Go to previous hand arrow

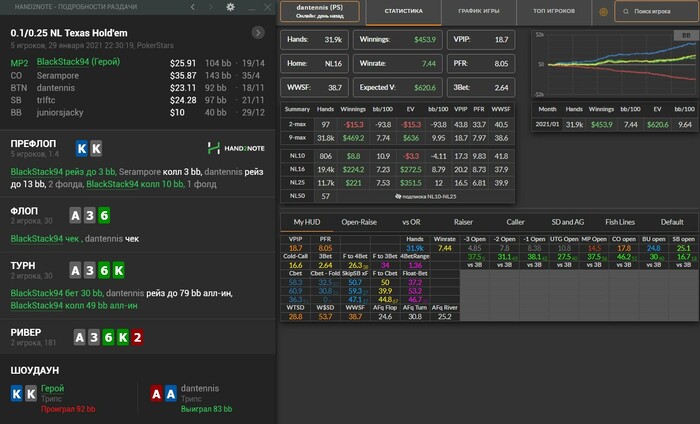pos(193,7)
